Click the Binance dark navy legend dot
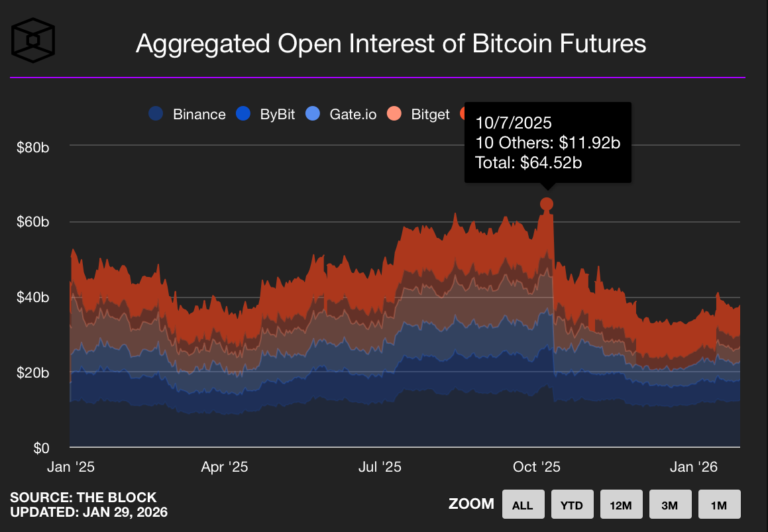The height and width of the screenshot is (532, 768). [156, 114]
